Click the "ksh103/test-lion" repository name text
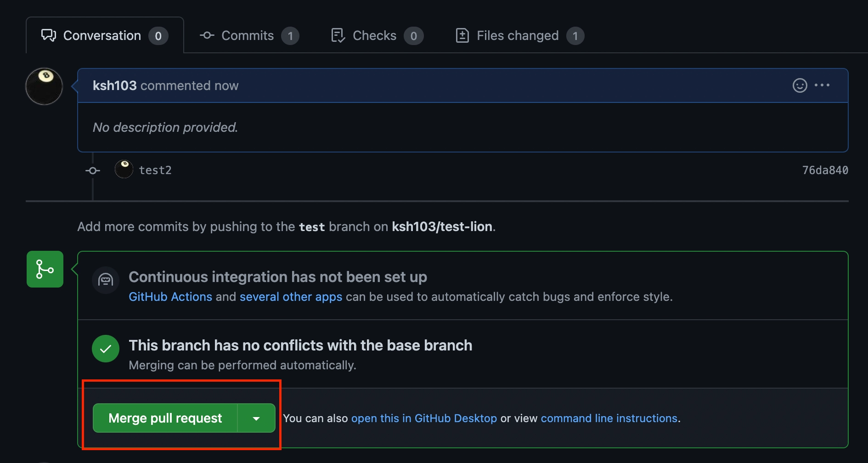 click(x=442, y=226)
